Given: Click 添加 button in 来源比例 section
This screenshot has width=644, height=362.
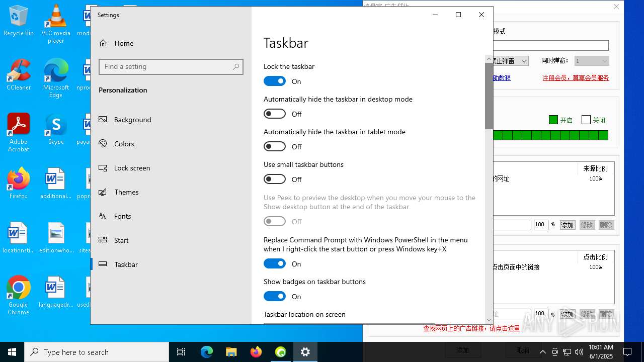Looking at the screenshot, I should point(568,225).
